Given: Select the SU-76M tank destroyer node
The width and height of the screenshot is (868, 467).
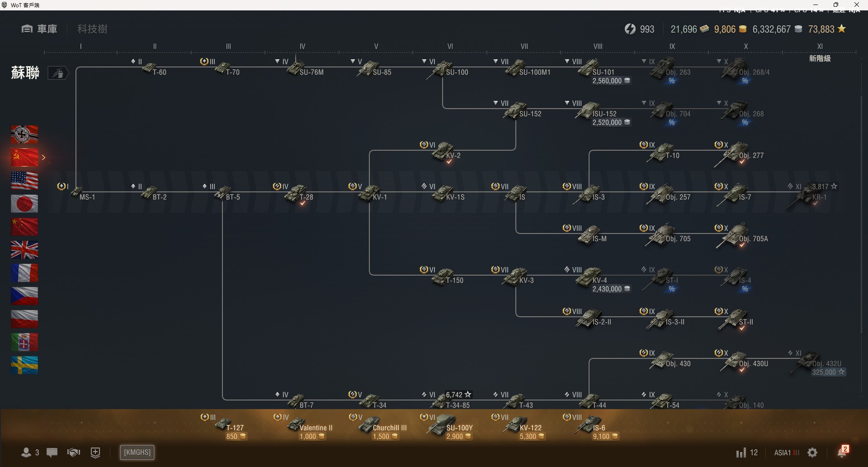Looking at the screenshot, I should coord(299,68).
